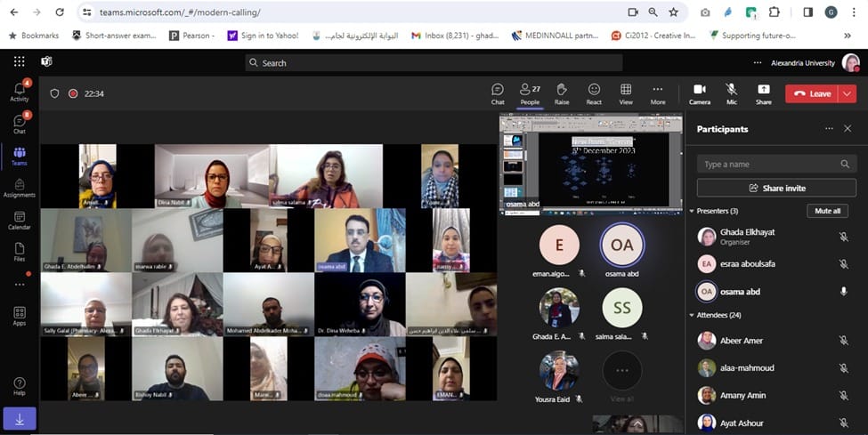Viewport: 868px width, 435px height.
Task: Click the Share screen icon
Action: pos(763,93)
